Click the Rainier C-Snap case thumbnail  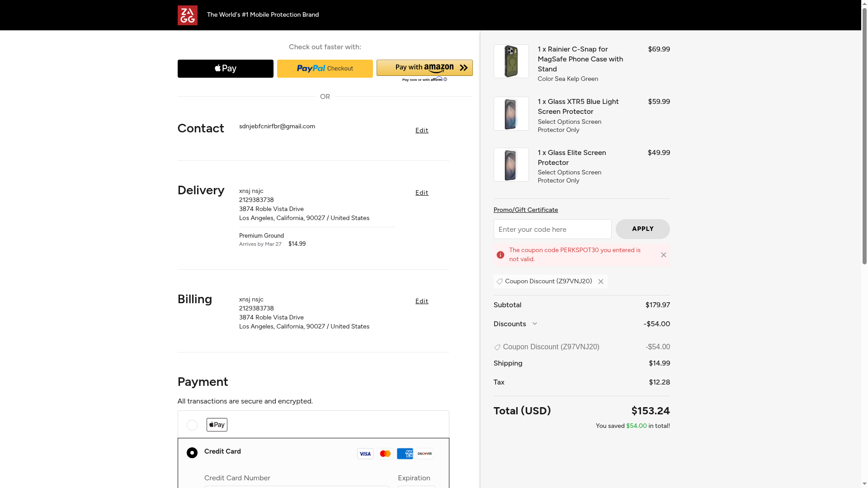pos(511,61)
